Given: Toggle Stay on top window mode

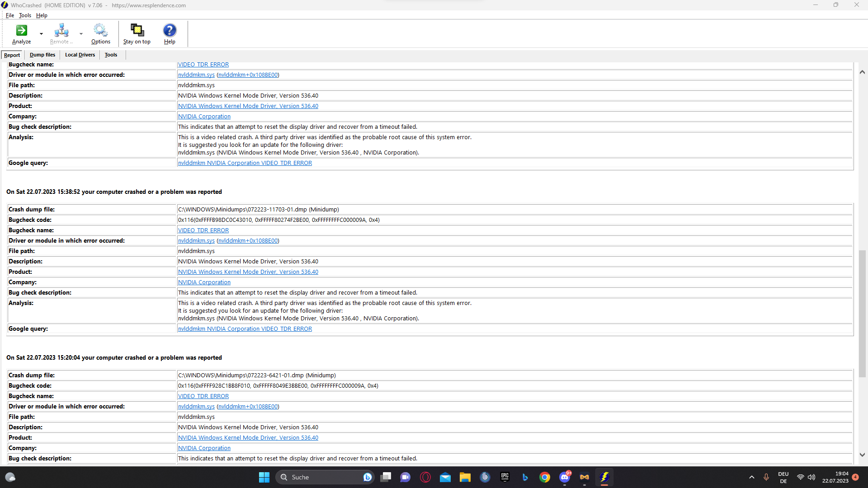Looking at the screenshot, I should pyautogui.click(x=137, y=31).
